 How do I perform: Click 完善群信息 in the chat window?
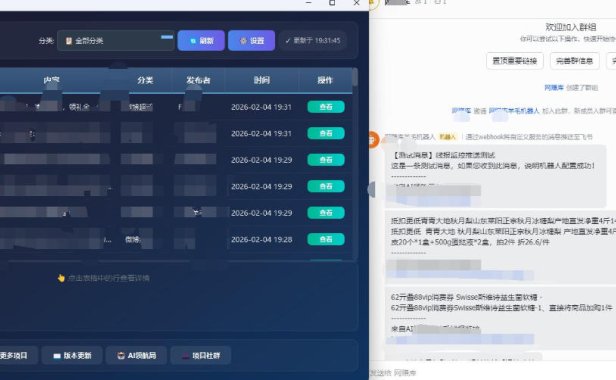click(x=574, y=61)
